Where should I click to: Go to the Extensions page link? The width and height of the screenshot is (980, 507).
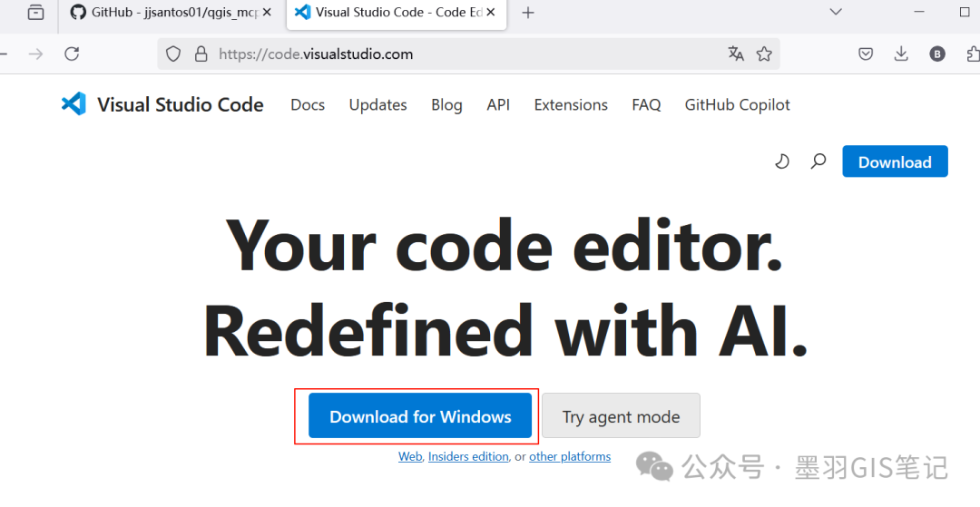click(571, 105)
